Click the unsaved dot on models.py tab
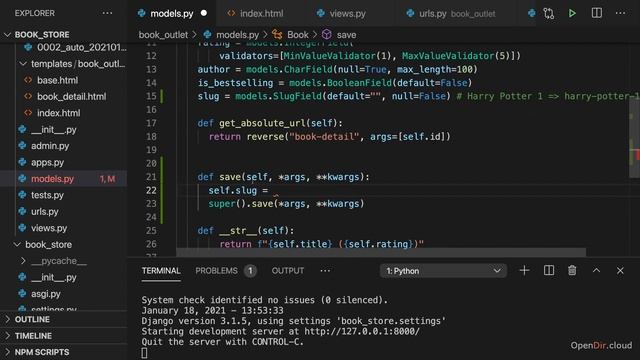 (x=204, y=13)
